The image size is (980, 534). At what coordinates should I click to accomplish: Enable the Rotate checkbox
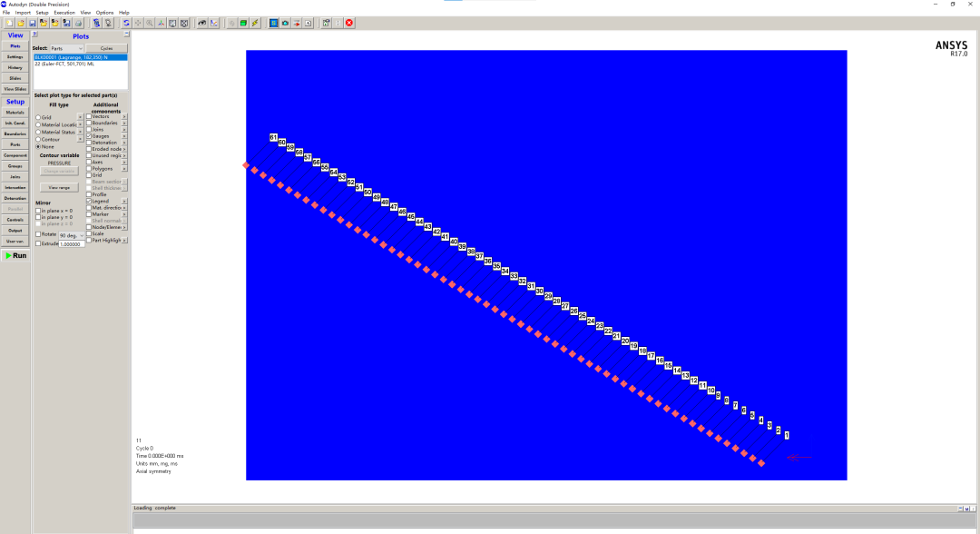38,234
